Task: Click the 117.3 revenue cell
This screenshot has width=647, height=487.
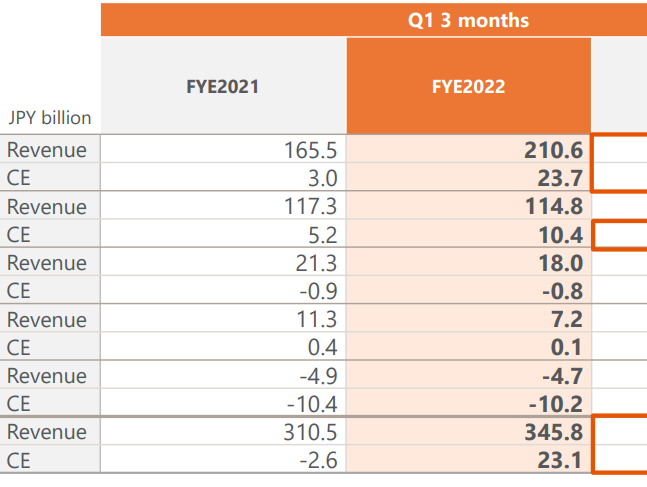Action: [311, 207]
